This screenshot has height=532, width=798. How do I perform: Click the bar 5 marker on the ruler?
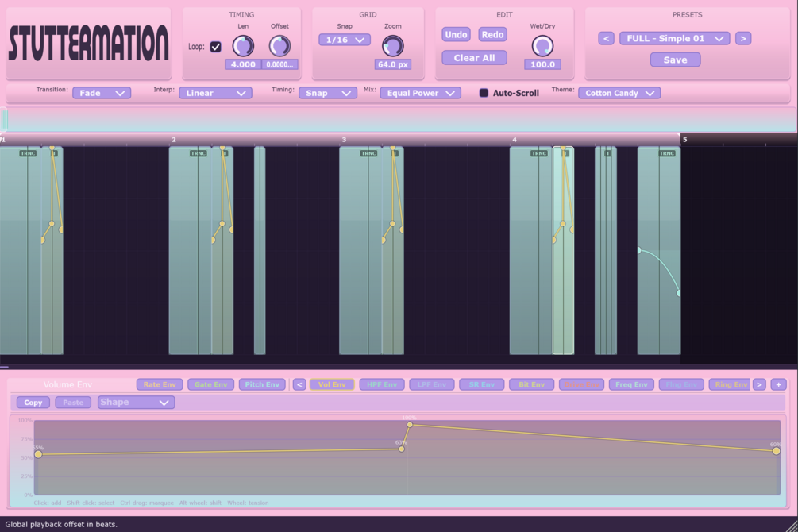point(684,140)
